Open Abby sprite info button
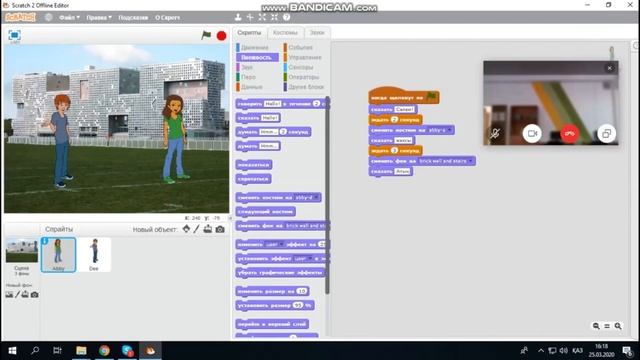Screen dimensions: 640x360 (x=45, y=241)
